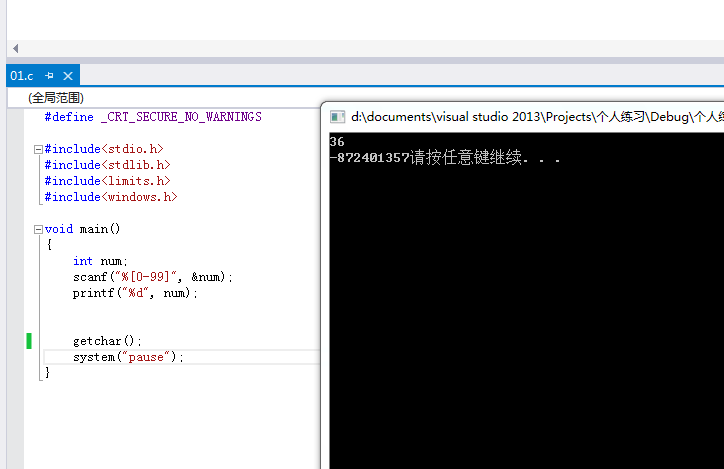Viewport: 724px width, 469px height.
Task: Click the #include<windows.h> line
Action: 111,197
